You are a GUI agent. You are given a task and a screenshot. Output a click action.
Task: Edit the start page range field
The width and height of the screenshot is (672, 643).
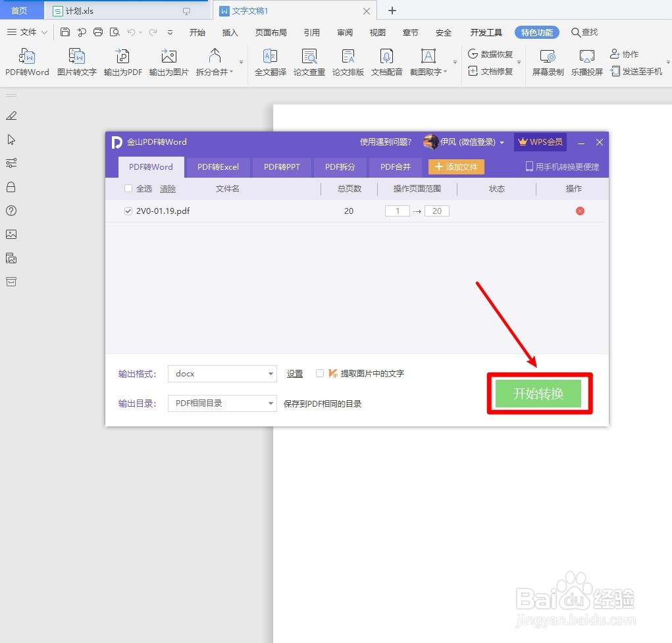point(398,211)
